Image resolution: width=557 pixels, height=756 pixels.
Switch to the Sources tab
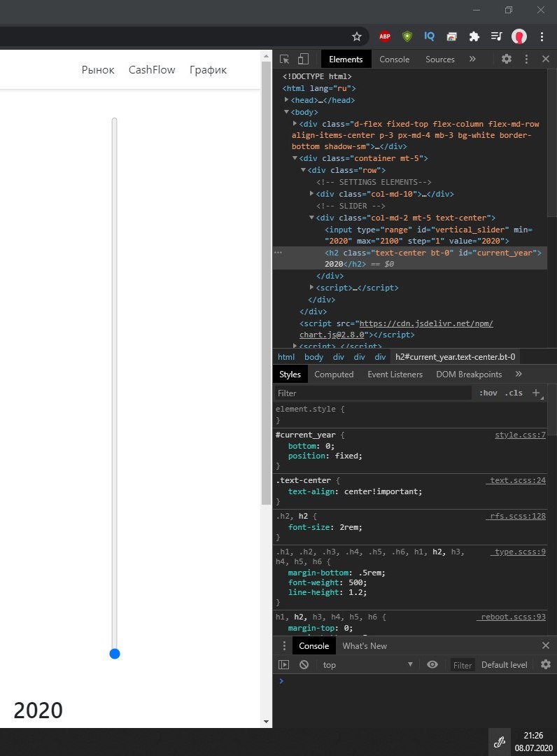pos(440,59)
